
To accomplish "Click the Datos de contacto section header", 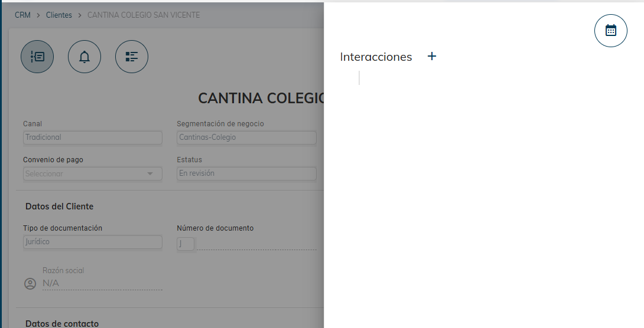I will point(62,323).
